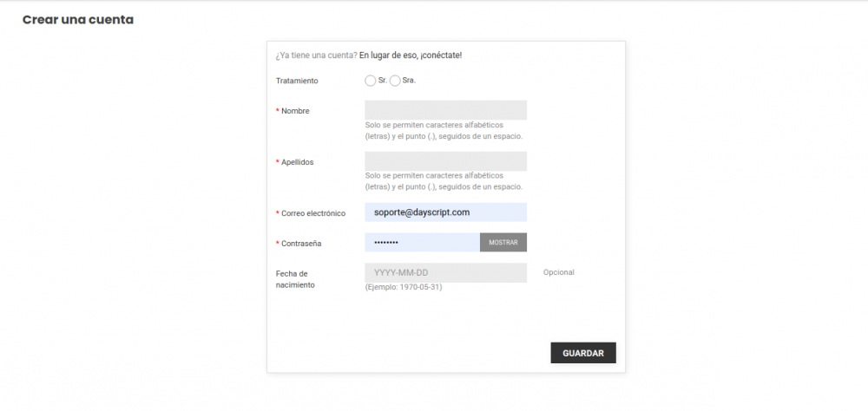This screenshot has height=411, width=868.
Task: Click into the Apellidos input box
Action: (445, 161)
